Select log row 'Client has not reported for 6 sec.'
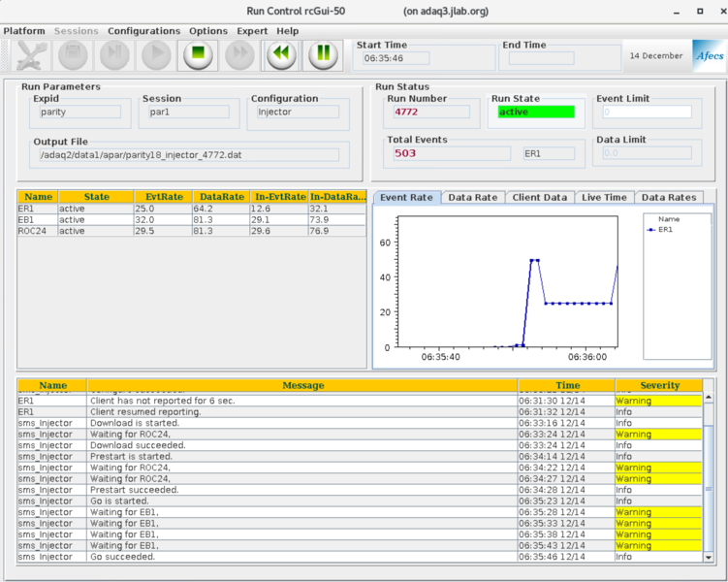 click(360, 401)
